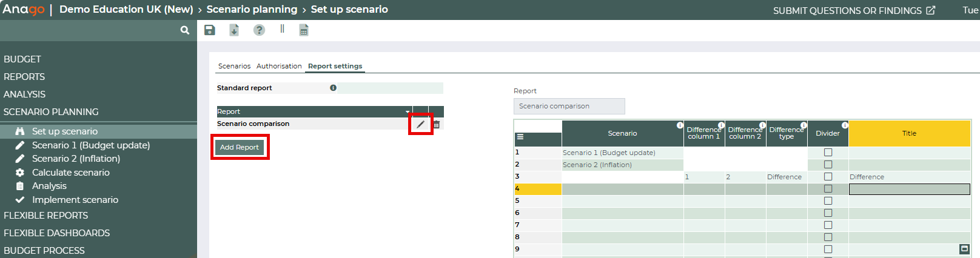Check the Divider box in row 5
The height and width of the screenshot is (258, 980).
[828, 201]
